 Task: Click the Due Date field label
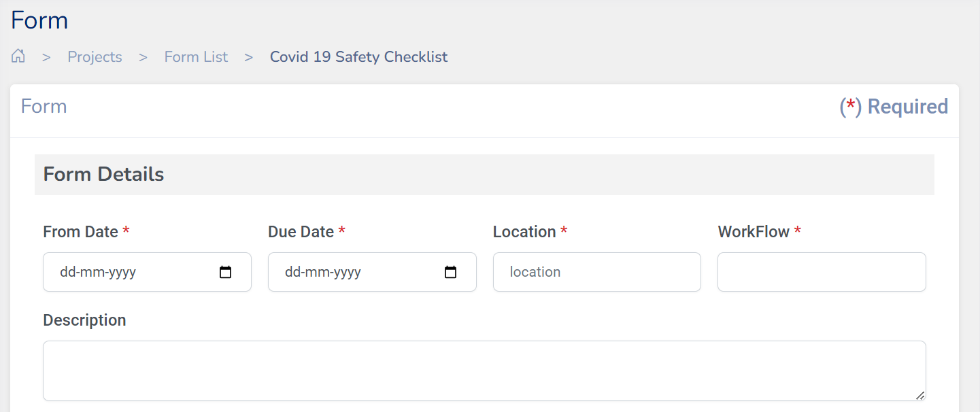point(301,232)
